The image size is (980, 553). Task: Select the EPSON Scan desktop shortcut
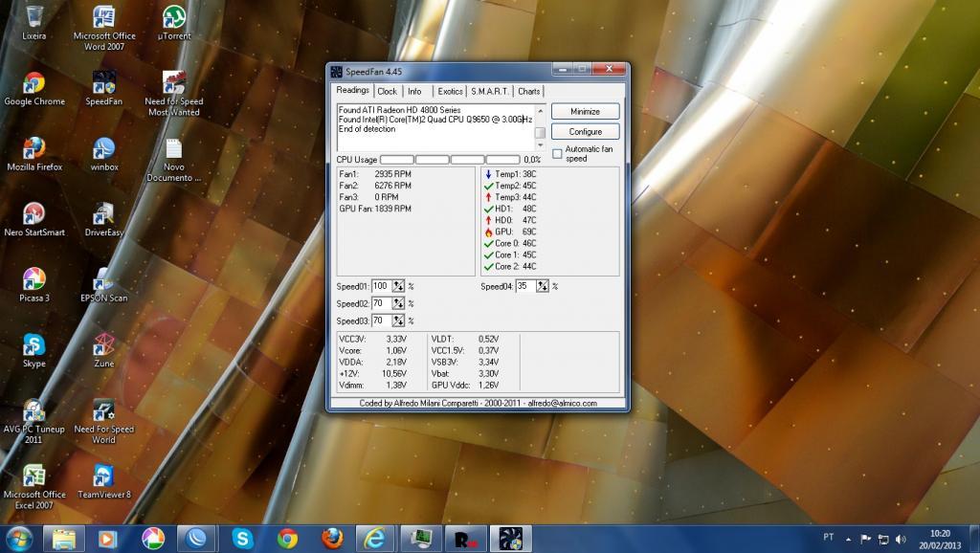click(x=103, y=285)
